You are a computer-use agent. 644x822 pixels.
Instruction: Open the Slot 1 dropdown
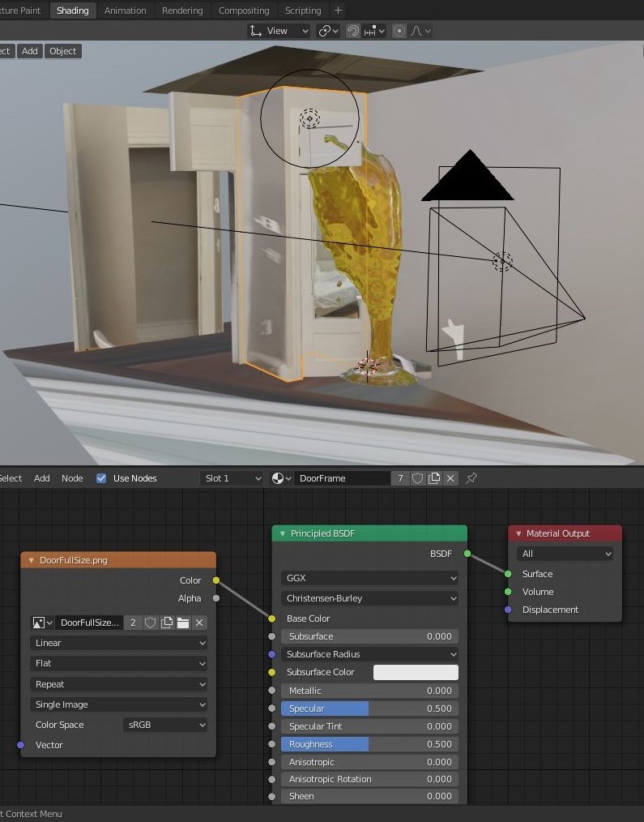click(232, 478)
